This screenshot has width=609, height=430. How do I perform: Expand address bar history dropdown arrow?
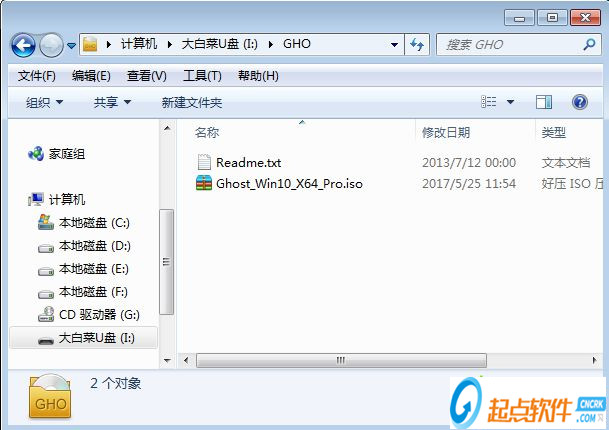394,45
